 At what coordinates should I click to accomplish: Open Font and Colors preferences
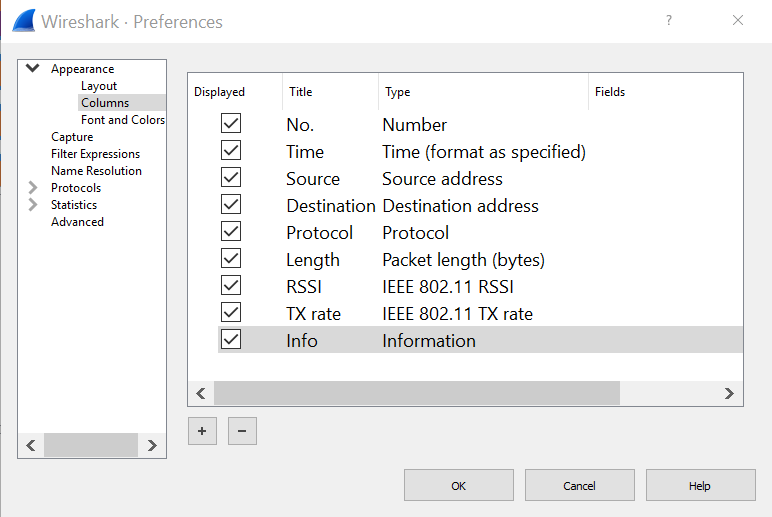pos(123,120)
